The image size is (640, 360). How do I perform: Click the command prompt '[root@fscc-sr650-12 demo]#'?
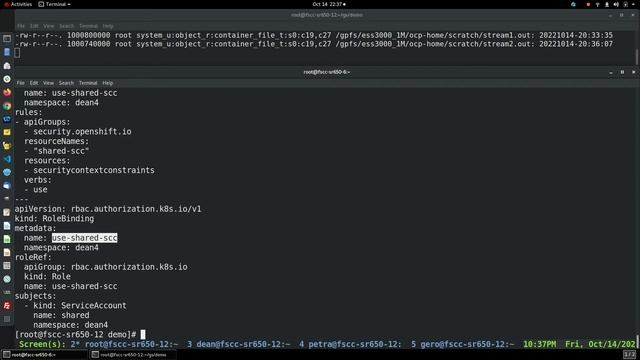pos(76,335)
